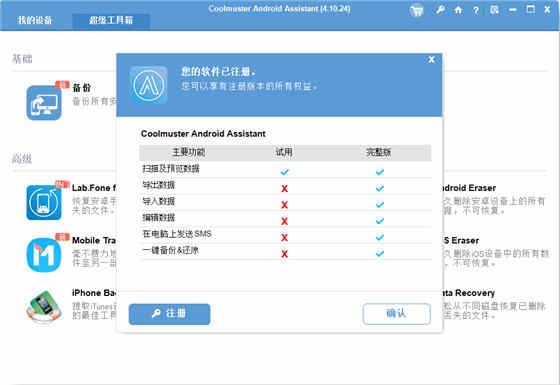Open the iPhone Backup extractor icon
Screen dimensions: 560x385
pos(44,307)
